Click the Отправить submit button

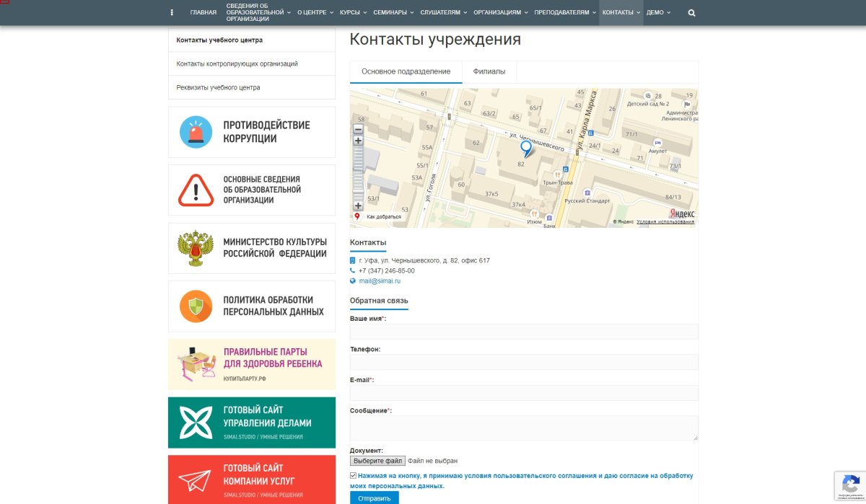click(374, 498)
